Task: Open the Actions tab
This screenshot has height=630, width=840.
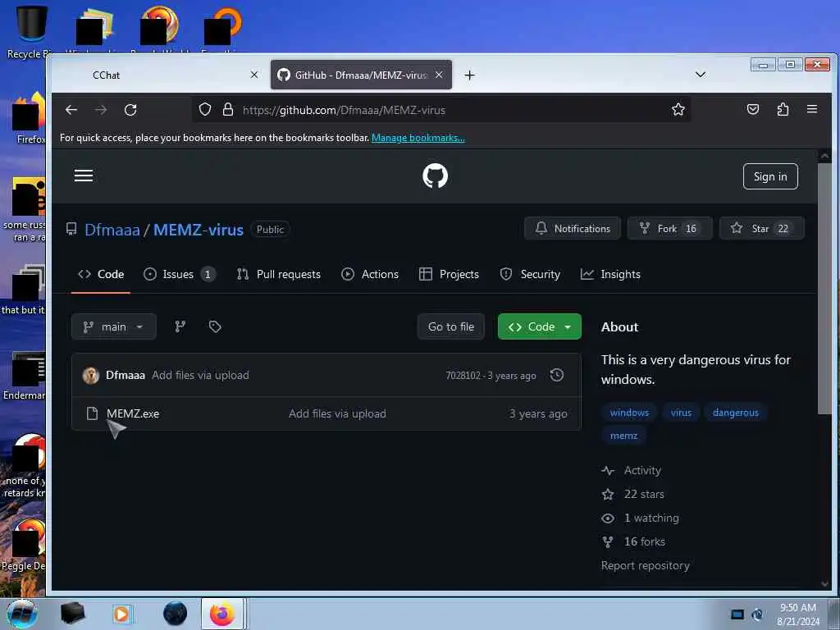Action: click(x=370, y=274)
